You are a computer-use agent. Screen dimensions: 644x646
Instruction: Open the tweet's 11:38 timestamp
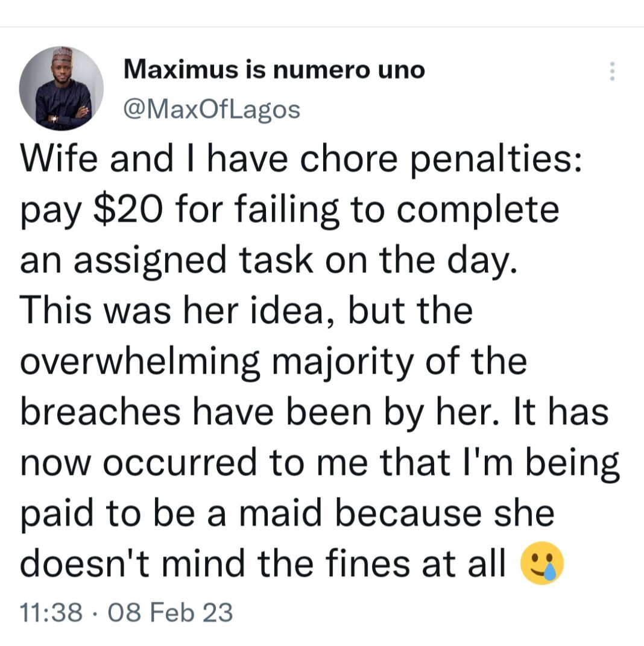(51, 612)
